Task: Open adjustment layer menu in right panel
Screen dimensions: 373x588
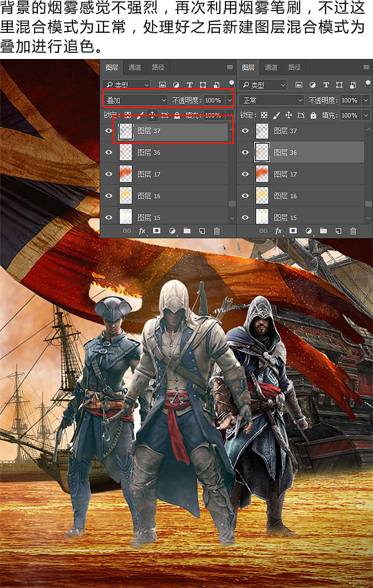Action: (x=308, y=231)
